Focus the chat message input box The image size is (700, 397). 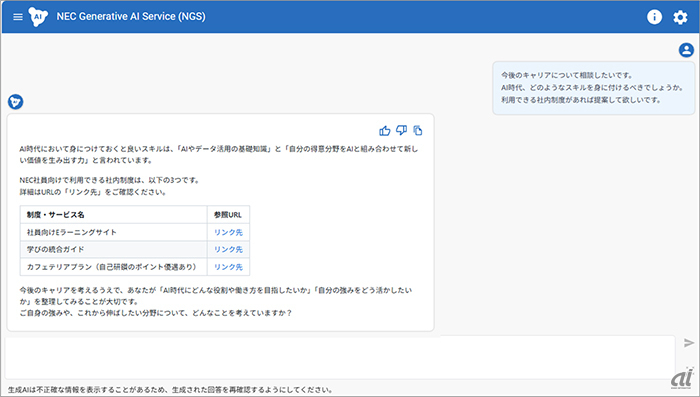tap(340, 357)
